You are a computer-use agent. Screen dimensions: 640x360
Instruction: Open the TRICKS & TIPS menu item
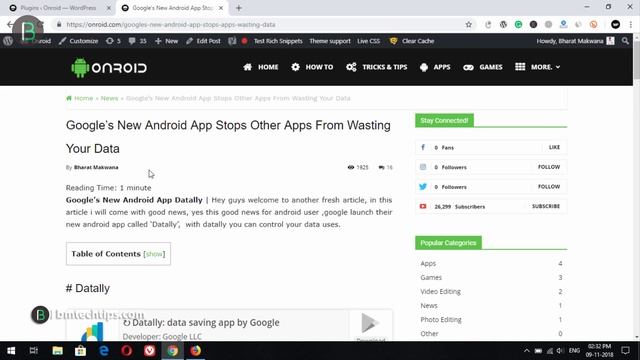[376, 67]
